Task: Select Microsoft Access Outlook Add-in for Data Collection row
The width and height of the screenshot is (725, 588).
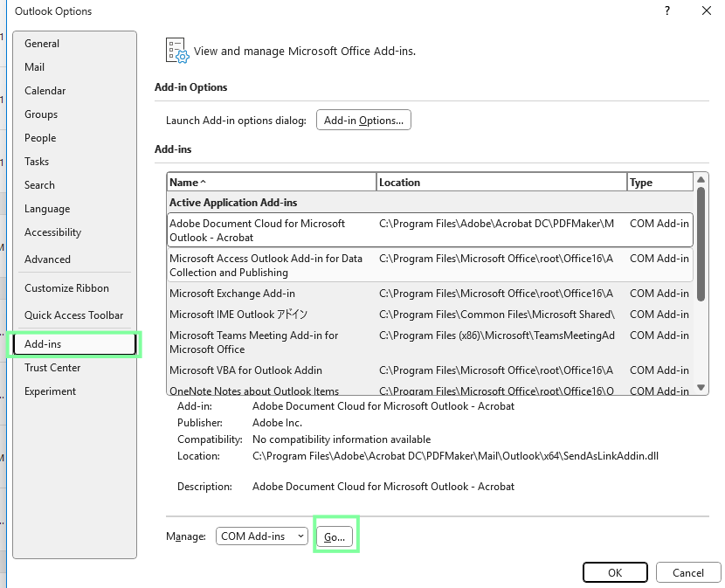Action: (x=430, y=265)
